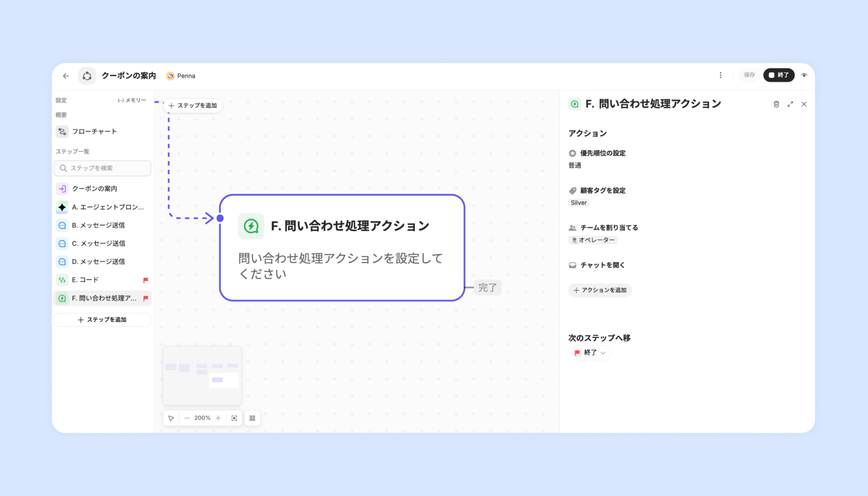
Task: Open the 終了 next-step dropdown
Action: coord(590,353)
